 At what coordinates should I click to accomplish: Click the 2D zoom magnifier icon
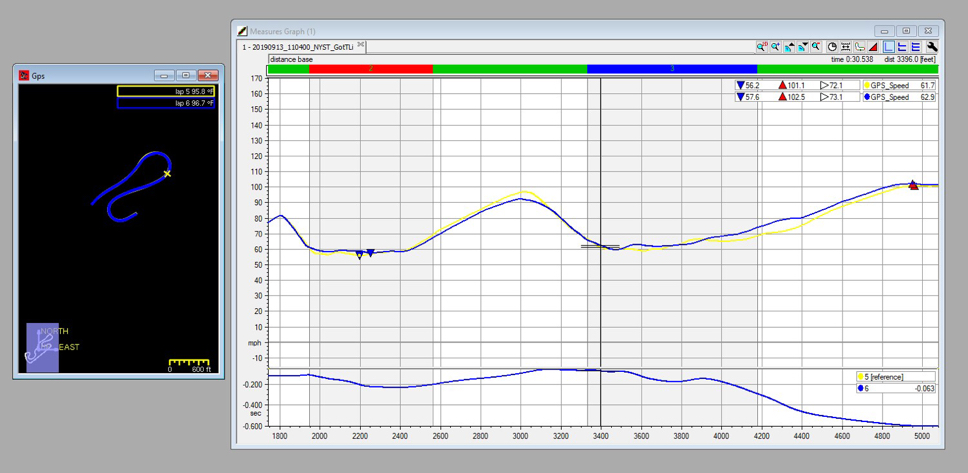coord(762,46)
